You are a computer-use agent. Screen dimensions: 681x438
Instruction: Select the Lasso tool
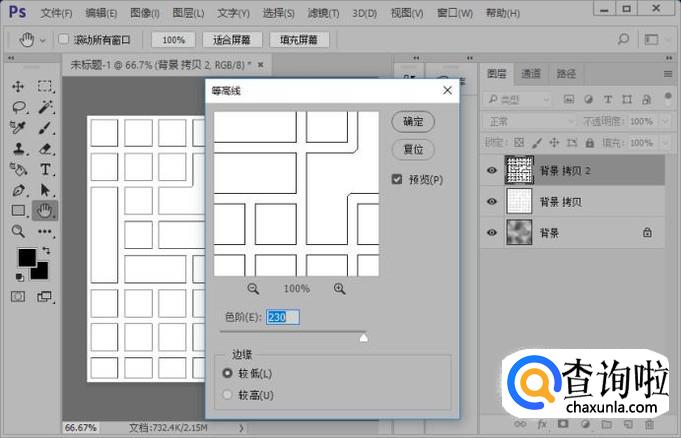click(19, 107)
